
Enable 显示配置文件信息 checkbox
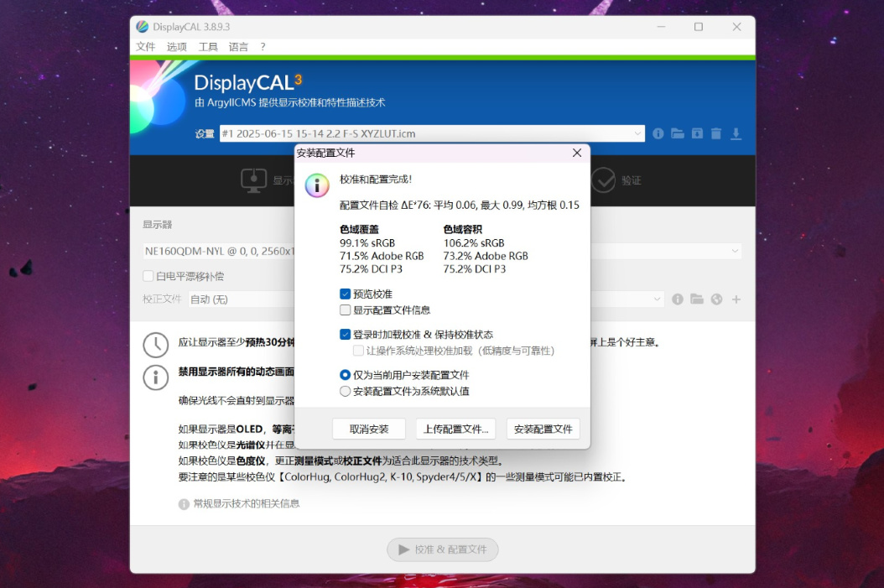345,310
